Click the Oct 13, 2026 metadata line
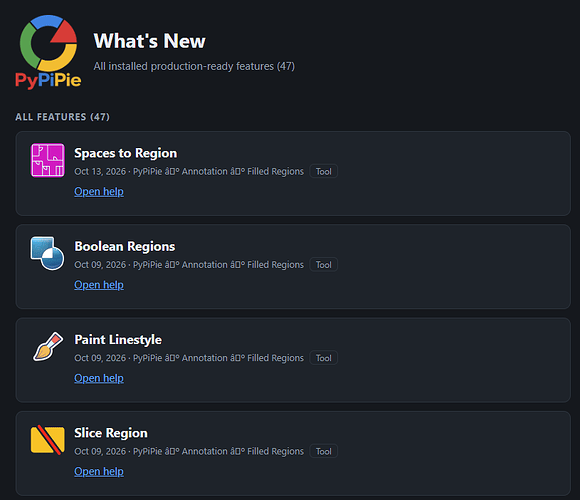Viewport: 580px width, 500px height. (x=189, y=172)
